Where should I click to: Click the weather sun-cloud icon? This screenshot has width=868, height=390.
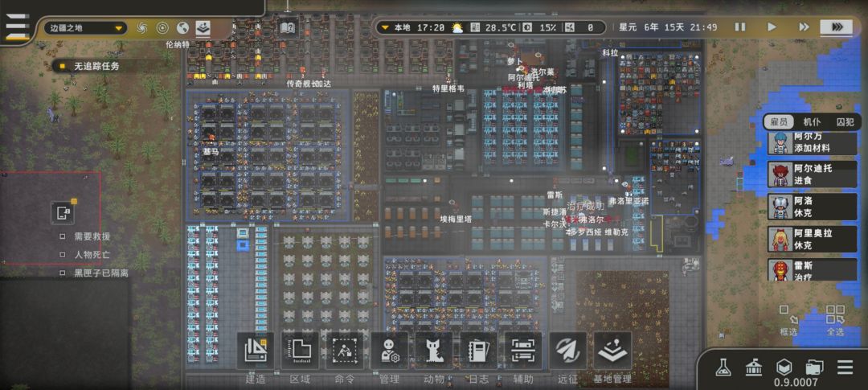(457, 27)
